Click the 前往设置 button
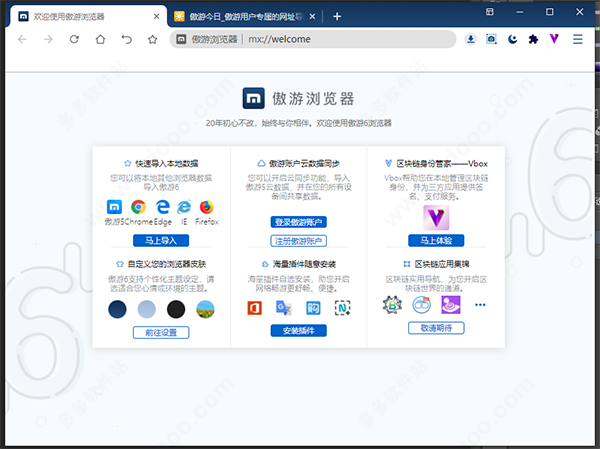 coord(161,332)
